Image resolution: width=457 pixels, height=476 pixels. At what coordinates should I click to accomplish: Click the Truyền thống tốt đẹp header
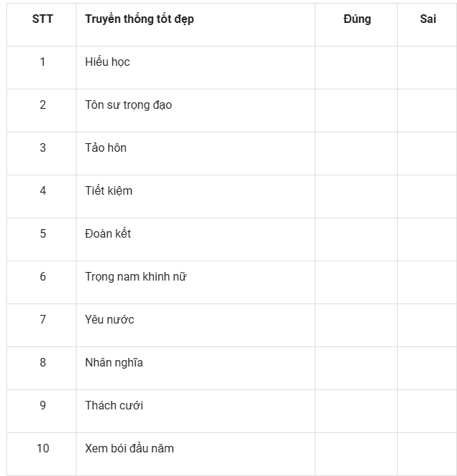195,25
